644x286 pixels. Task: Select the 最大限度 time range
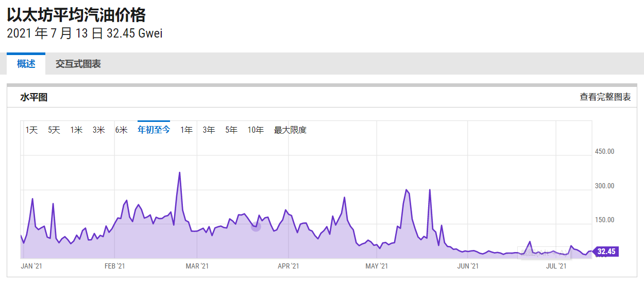(x=290, y=130)
